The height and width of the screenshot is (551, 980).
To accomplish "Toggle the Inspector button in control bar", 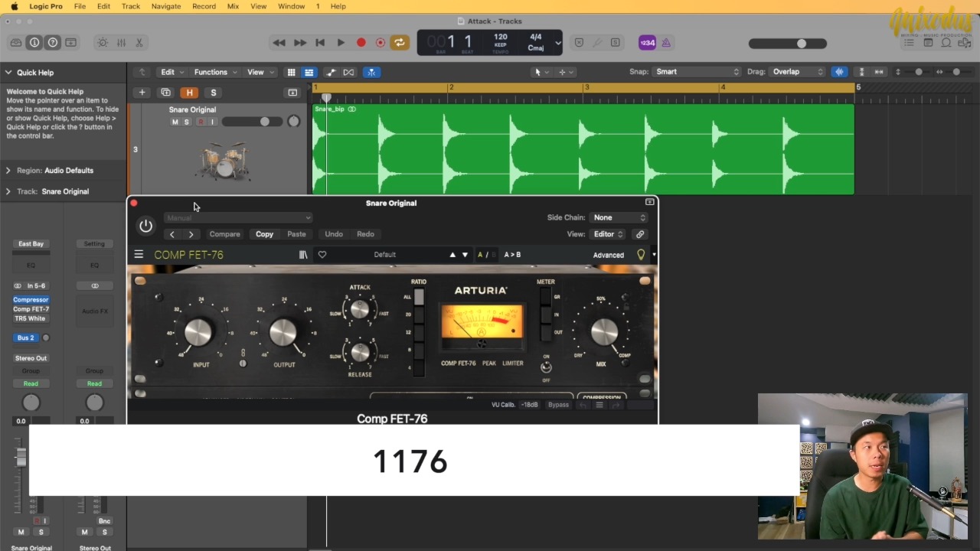I will (x=34, y=43).
